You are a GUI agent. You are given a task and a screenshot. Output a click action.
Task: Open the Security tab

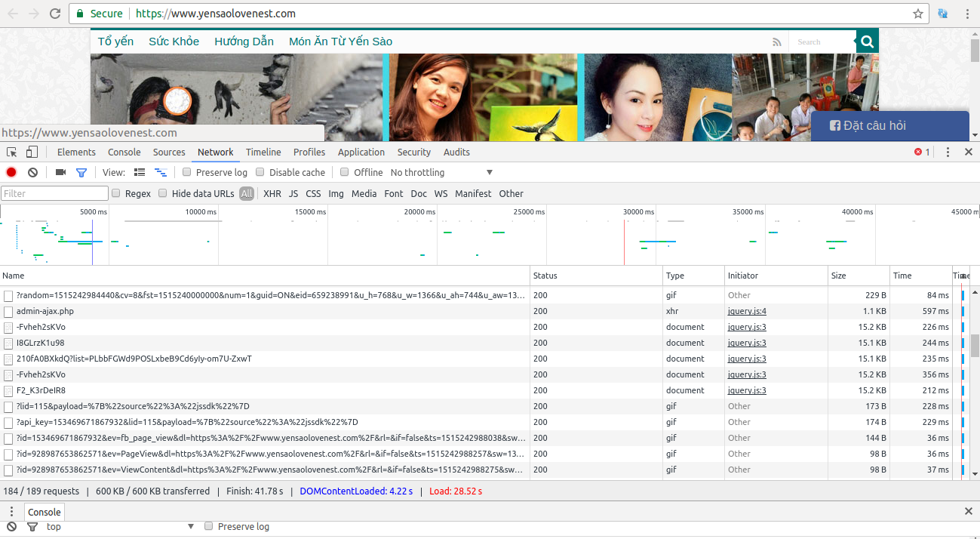pyautogui.click(x=414, y=152)
